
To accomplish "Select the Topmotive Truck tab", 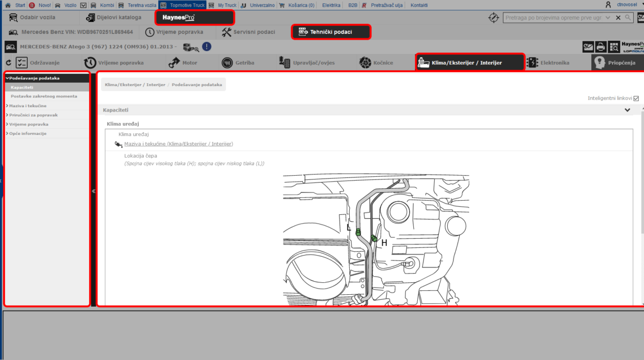I will point(182,5).
